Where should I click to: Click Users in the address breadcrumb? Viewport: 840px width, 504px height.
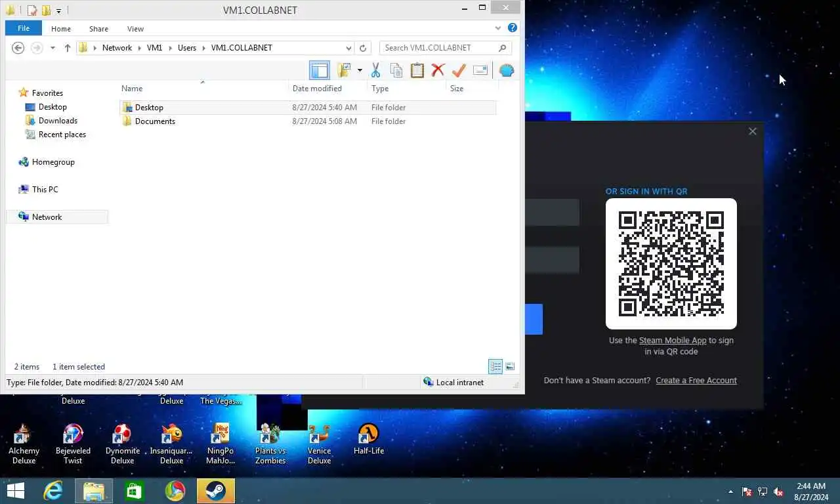point(187,48)
